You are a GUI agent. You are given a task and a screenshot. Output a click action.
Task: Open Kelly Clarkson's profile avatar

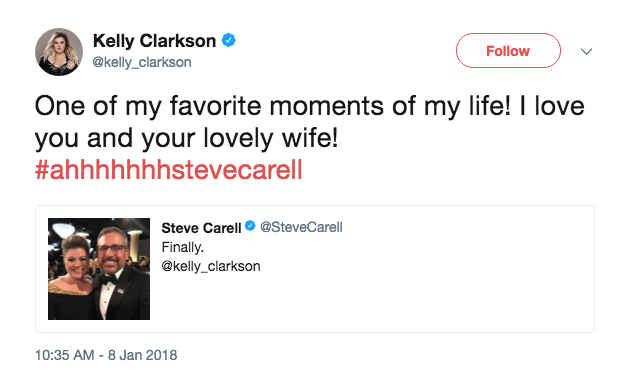59,52
